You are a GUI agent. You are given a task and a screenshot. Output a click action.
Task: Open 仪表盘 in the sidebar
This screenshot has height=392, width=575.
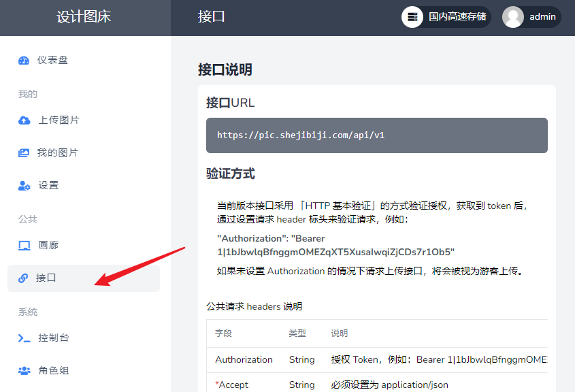pos(52,61)
